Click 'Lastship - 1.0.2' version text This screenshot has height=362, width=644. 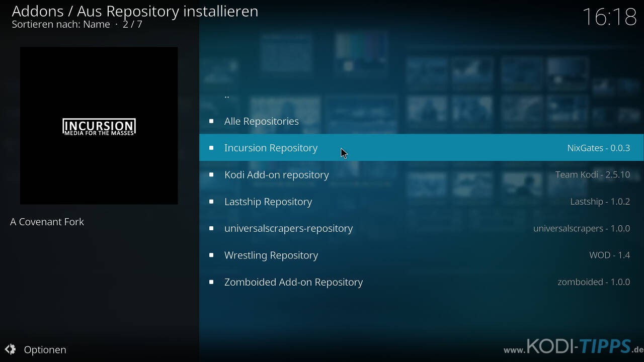pyautogui.click(x=600, y=201)
